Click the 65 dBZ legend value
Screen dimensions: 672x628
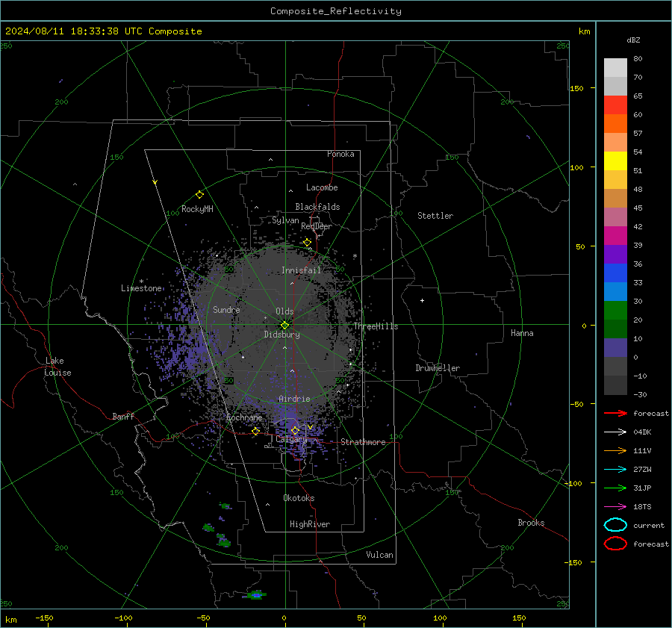pos(638,96)
